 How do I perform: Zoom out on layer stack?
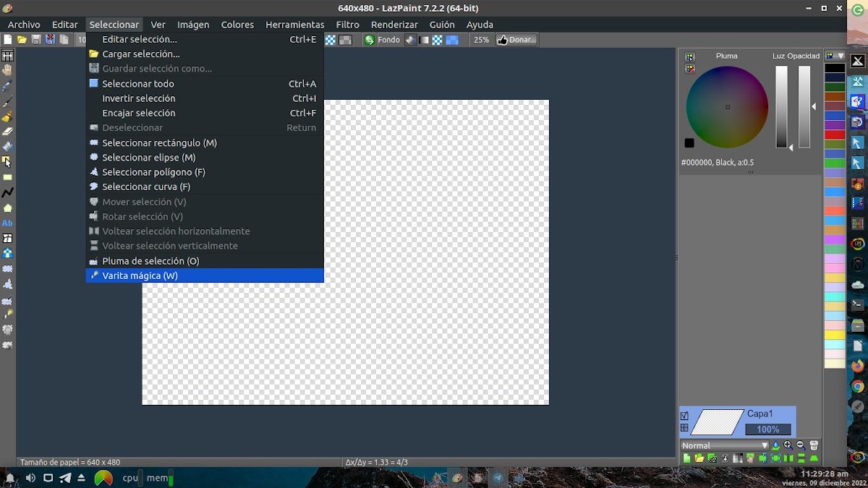coord(801,445)
